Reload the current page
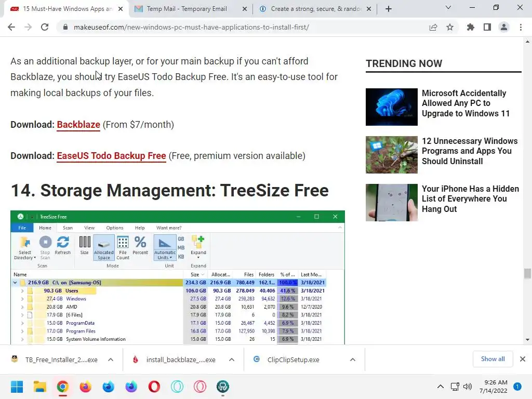 pos(45,27)
